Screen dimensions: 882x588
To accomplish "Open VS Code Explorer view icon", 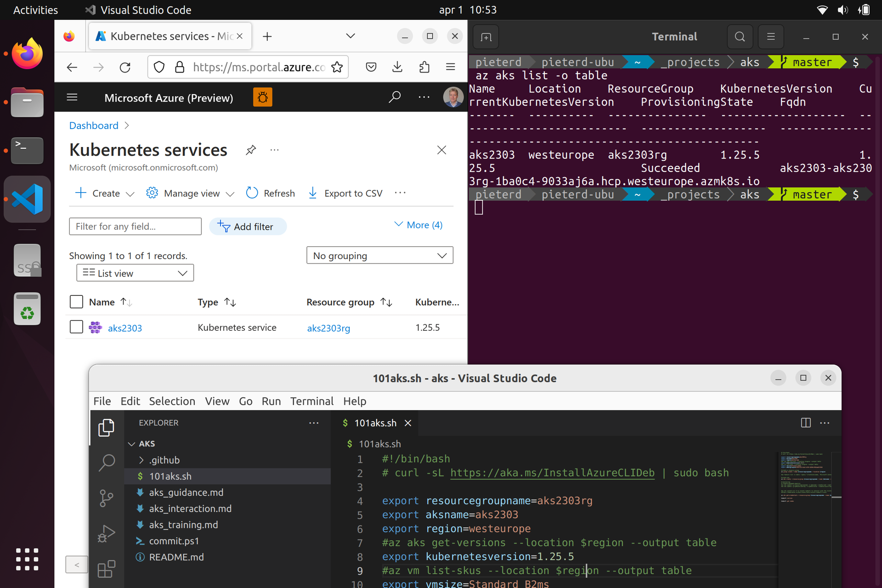I will (x=106, y=428).
